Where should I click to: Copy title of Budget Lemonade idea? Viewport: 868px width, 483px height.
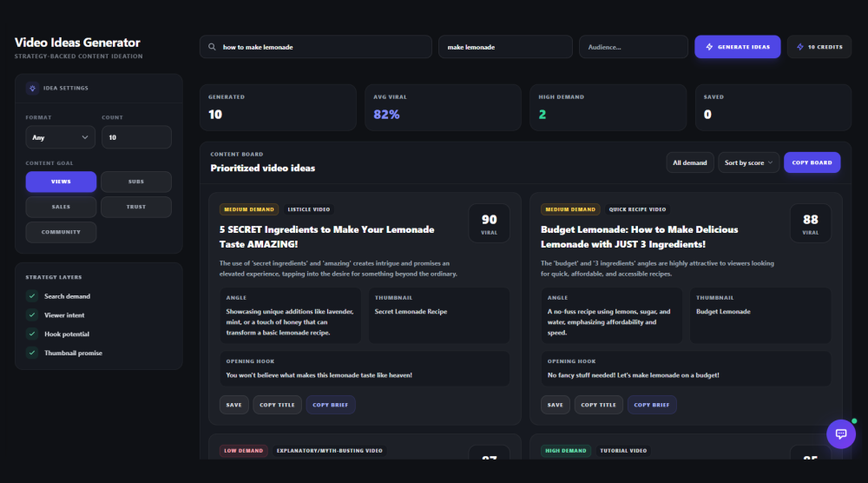[x=598, y=405]
